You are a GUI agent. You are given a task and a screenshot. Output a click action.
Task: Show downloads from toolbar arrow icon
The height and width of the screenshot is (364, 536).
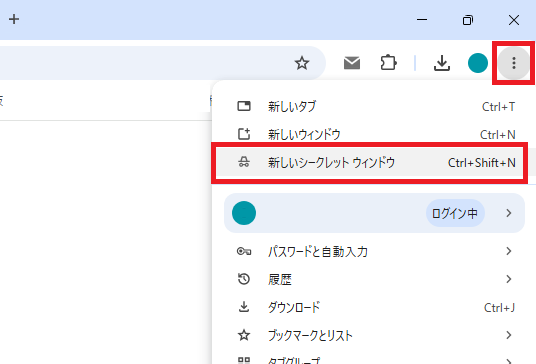[442, 63]
